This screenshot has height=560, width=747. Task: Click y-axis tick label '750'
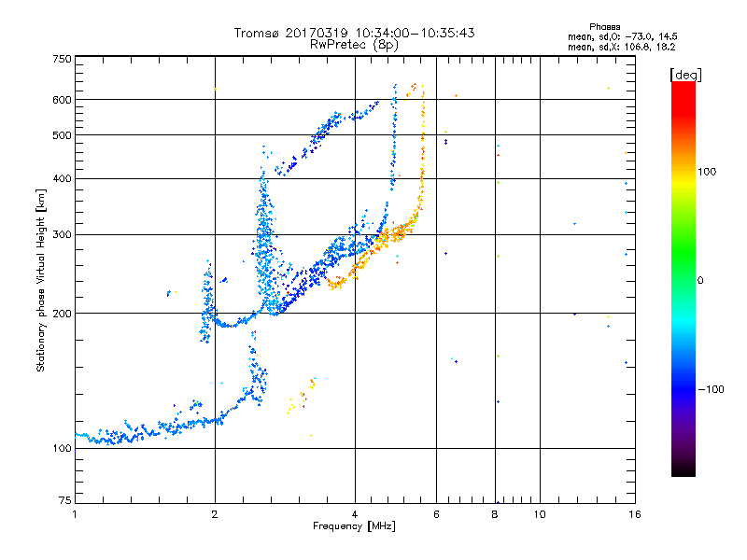(x=62, y=59)
